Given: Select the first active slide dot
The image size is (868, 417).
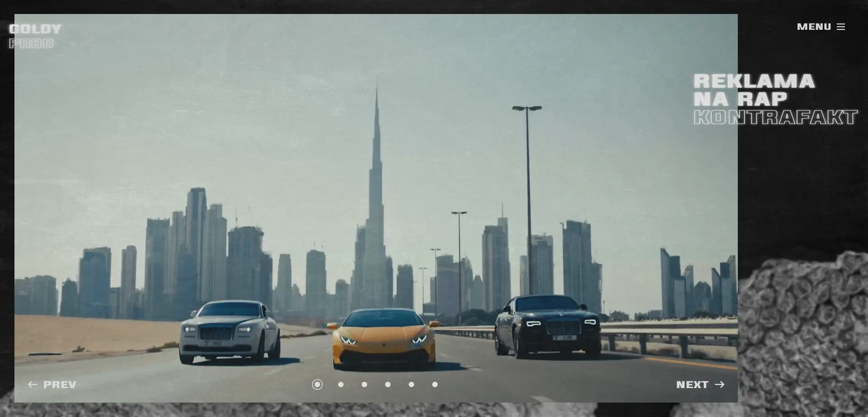Looking at the screenshot, I should (x=317, y=384).
